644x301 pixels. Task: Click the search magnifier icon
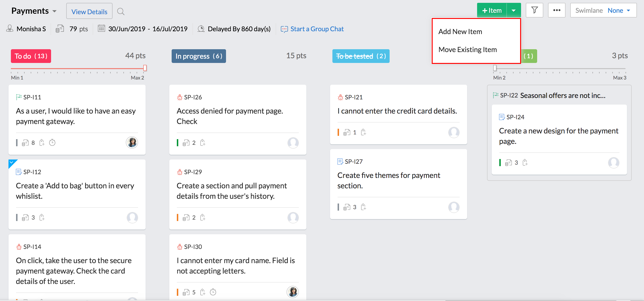[x=121, y=12]
